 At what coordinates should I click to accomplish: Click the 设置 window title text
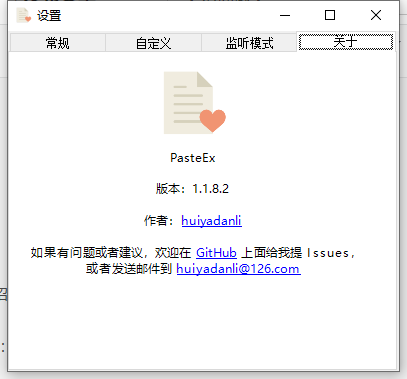49,16
